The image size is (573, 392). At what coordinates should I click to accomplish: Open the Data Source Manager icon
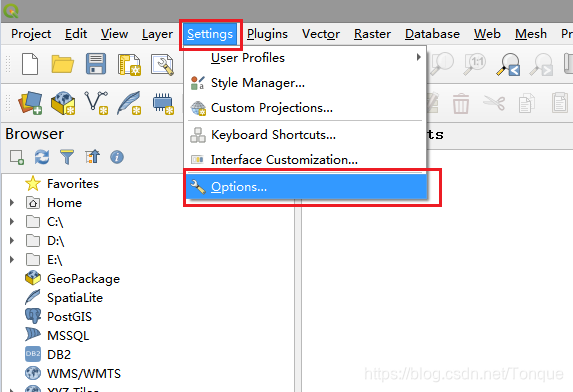coord(30,103)
